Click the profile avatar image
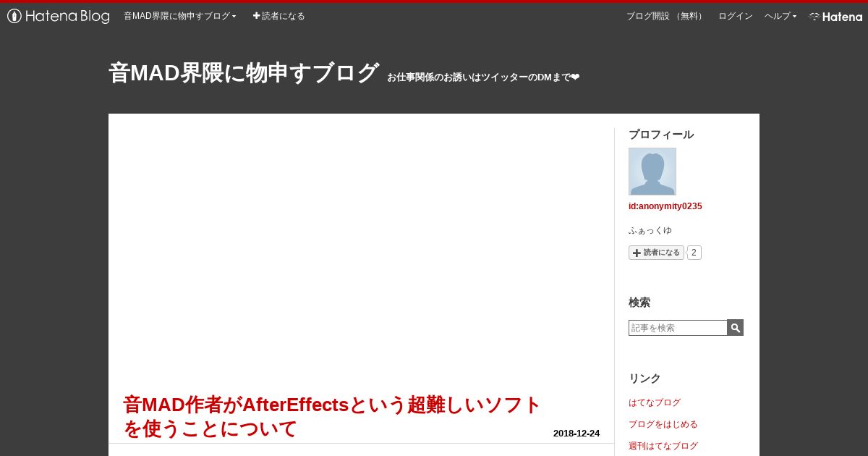 click(x=652, y=172)
